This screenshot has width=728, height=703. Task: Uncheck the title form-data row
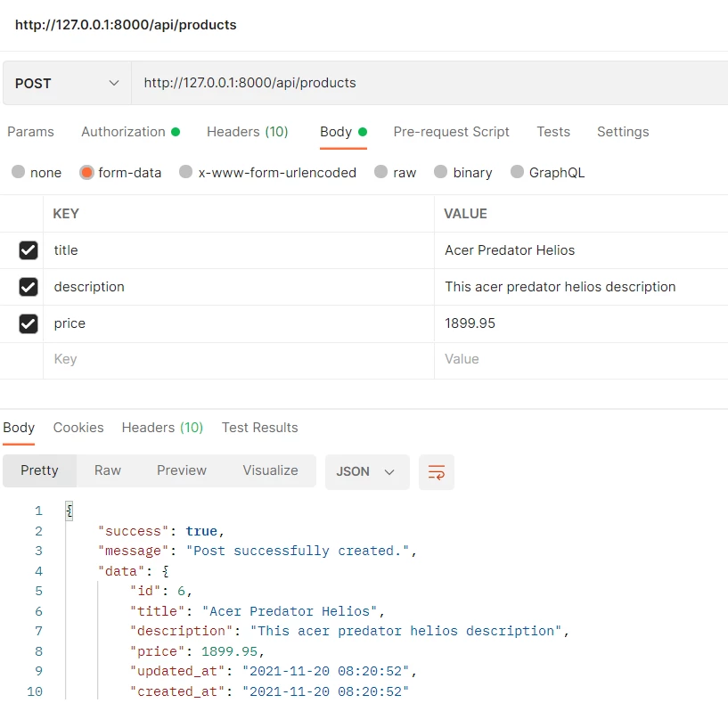(x=25, y=250)
